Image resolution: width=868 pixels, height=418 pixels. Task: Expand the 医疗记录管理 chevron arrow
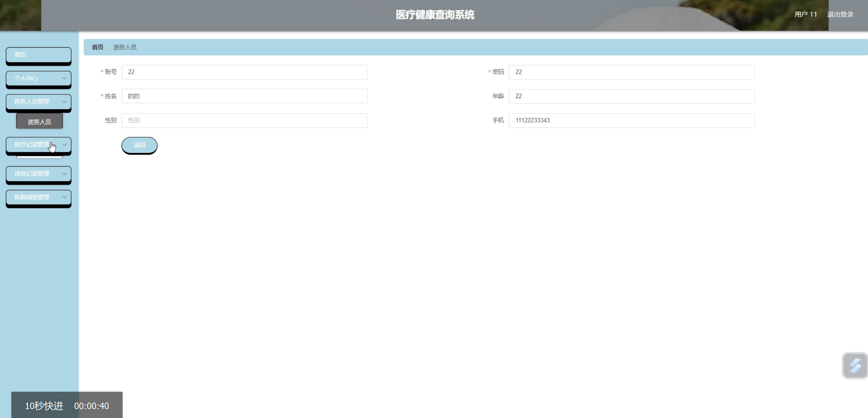64,145
